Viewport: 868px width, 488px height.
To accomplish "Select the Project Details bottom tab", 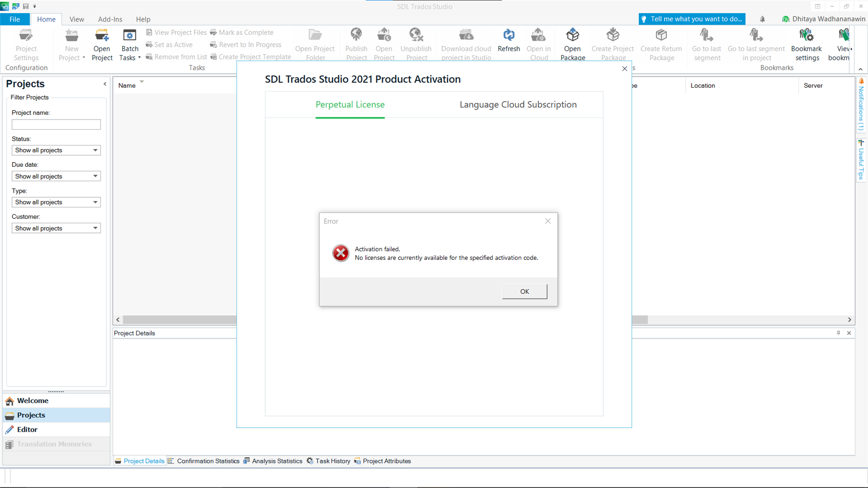I will pos(139,461).
